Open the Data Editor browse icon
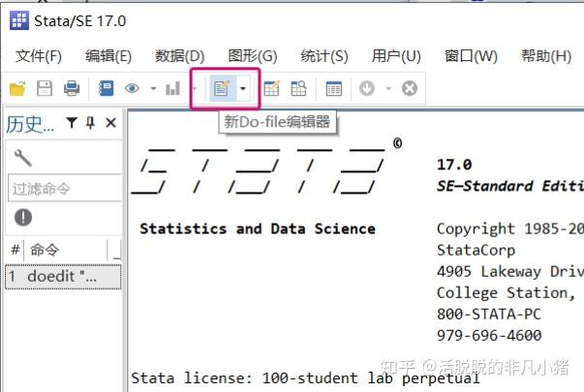584x392 pixels. coord(298,88)
